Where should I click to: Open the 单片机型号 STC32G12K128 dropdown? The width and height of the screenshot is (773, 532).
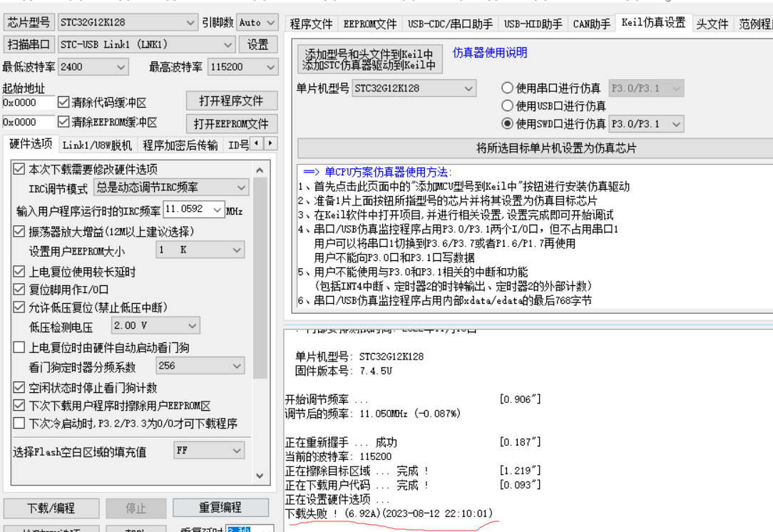point(414,88)
